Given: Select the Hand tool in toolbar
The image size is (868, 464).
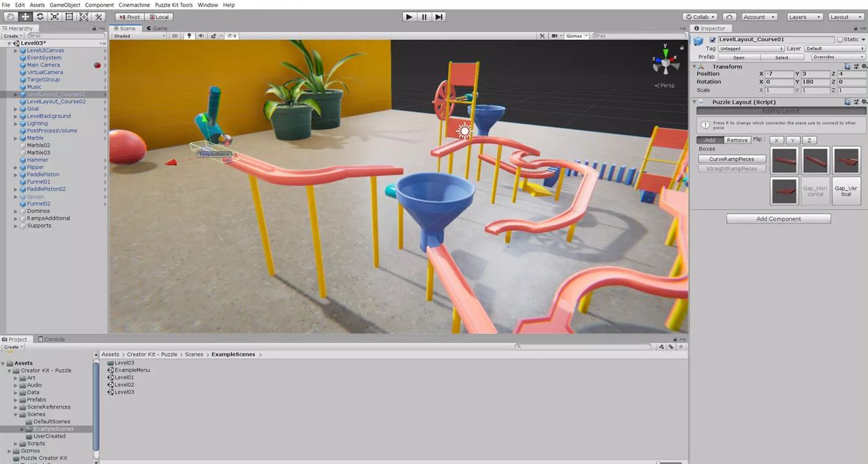Looking at the screenshot, I should pyautogui.click(x=10, y=16).
